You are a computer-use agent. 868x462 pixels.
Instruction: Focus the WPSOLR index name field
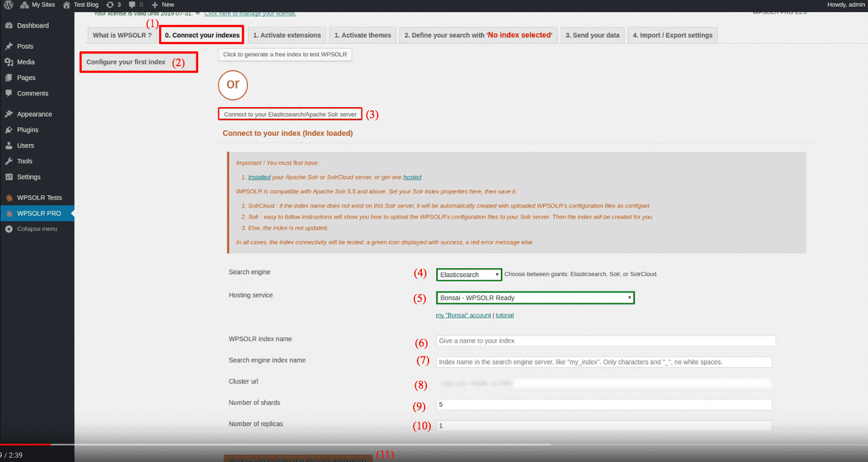606,341
